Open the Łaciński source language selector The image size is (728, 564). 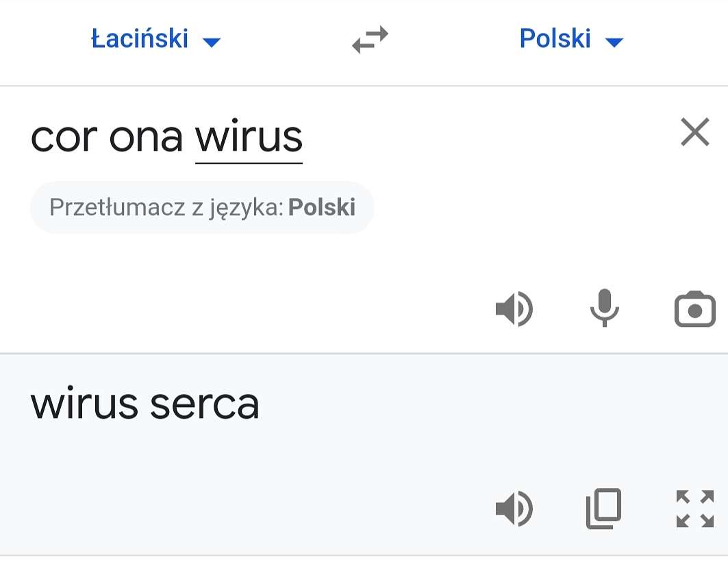point(156,38)
